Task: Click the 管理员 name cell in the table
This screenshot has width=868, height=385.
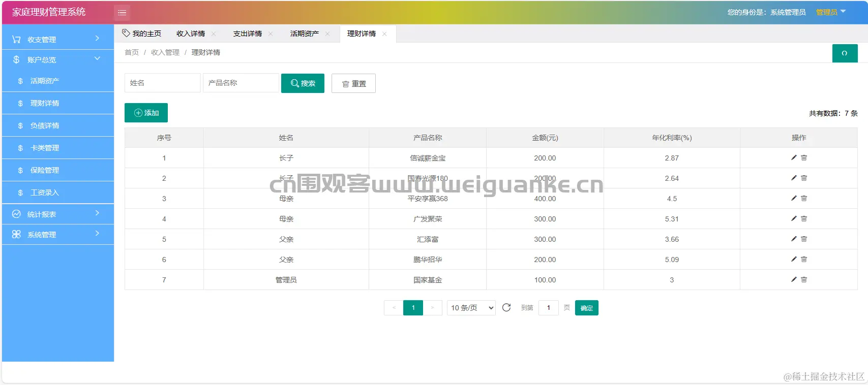Action: (286, 280)
